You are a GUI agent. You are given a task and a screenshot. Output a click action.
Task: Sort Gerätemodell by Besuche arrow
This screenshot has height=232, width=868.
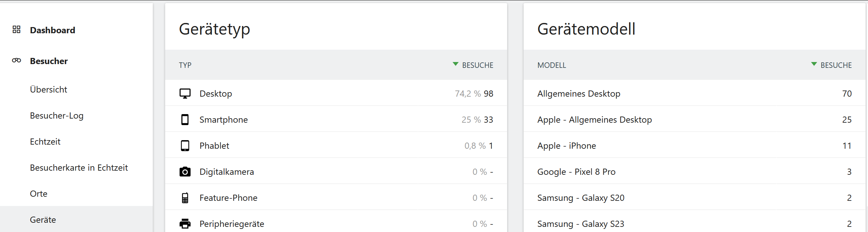(814, 64)
